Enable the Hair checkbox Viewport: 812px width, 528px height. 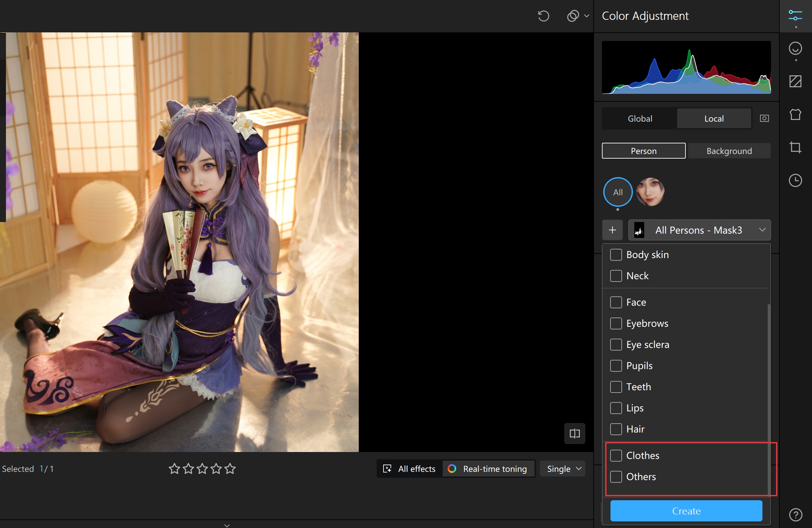(x=616, y=429)
